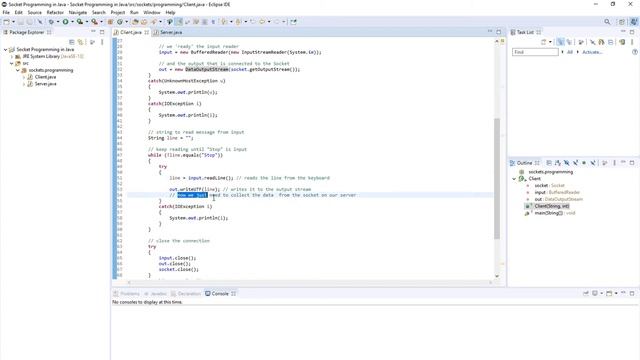640x360 pixels.
Task: Click Open Console icon in Console view
Action: point(609,293)
